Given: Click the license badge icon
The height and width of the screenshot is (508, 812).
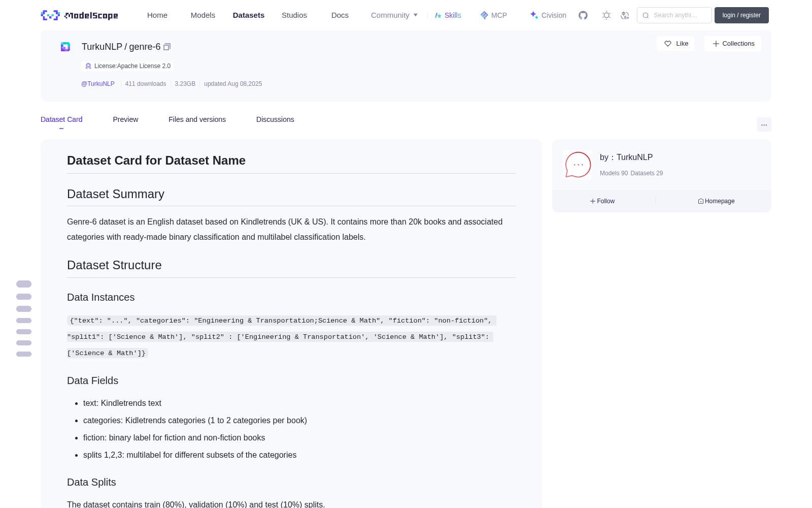Looking at the screenshot, I should click(x=88, y=66).
